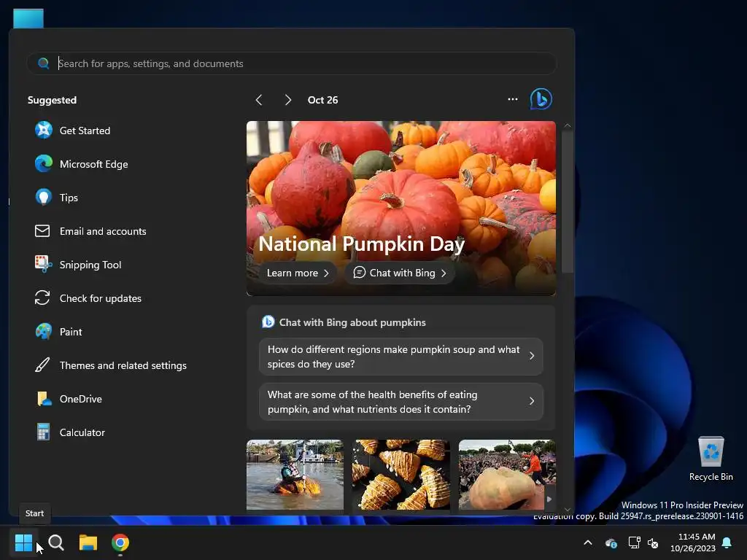Open pumpkin soup regions question
Image resolution: width=747 pixels, height=560 pixels.
click(401, 356)
